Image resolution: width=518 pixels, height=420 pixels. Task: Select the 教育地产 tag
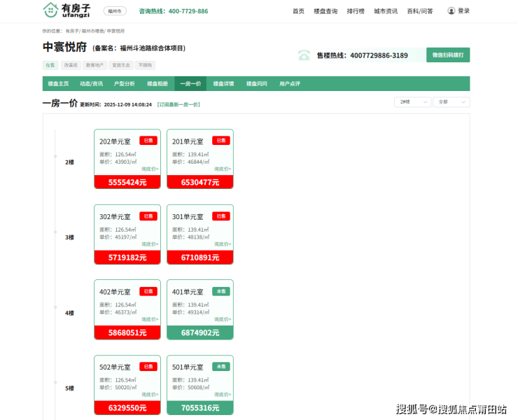94,65
